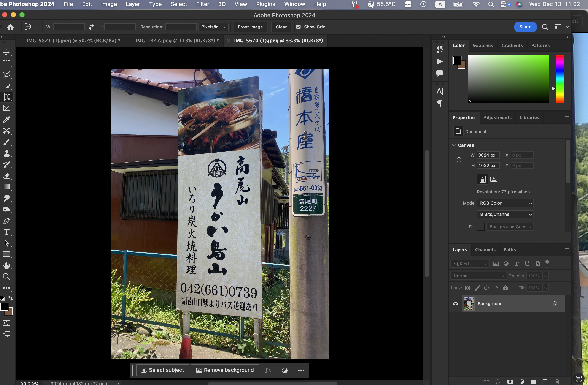Open the RGB Color mode dropdown
The width and height of the screenshot is (588, 385).
coord(505,203)
